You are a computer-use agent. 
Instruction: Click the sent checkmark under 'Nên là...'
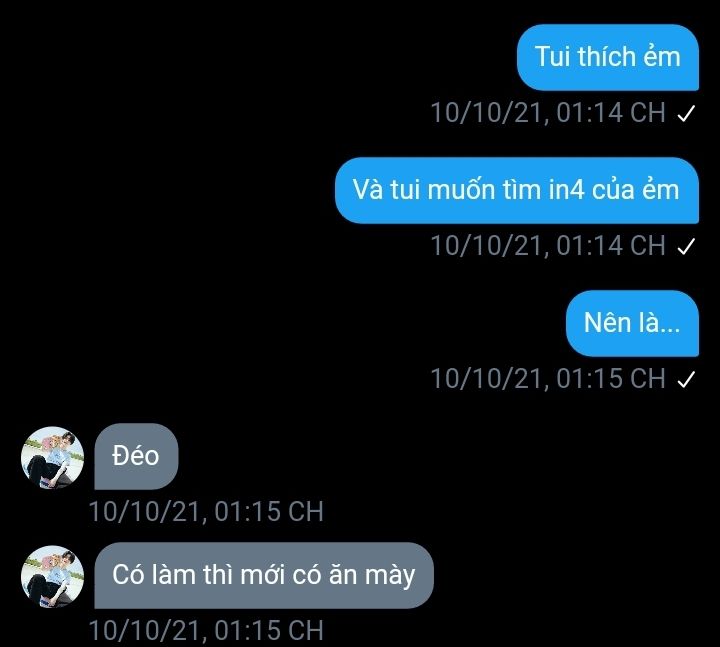click(x=686, y=380)
